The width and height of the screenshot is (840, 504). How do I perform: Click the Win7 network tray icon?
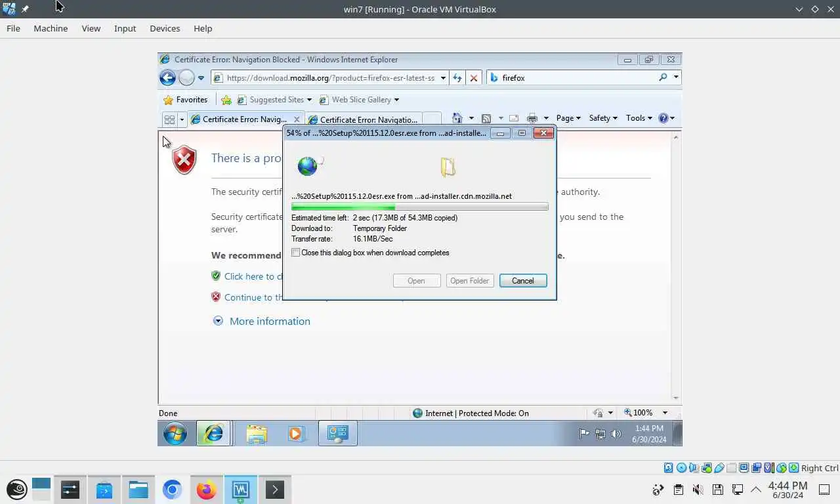click(600, 434)
